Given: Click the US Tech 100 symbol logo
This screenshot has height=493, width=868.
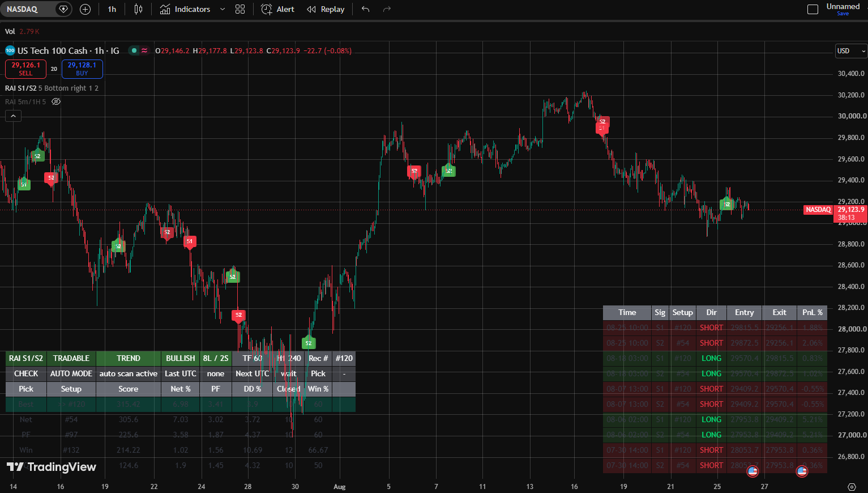Looking at the screenshot, I should [10, 50].
